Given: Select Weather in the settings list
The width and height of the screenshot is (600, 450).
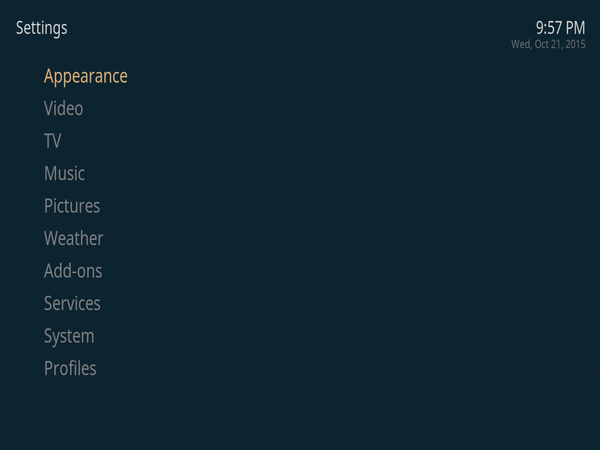Looking at the screenshot, I should tap(73, 238).
